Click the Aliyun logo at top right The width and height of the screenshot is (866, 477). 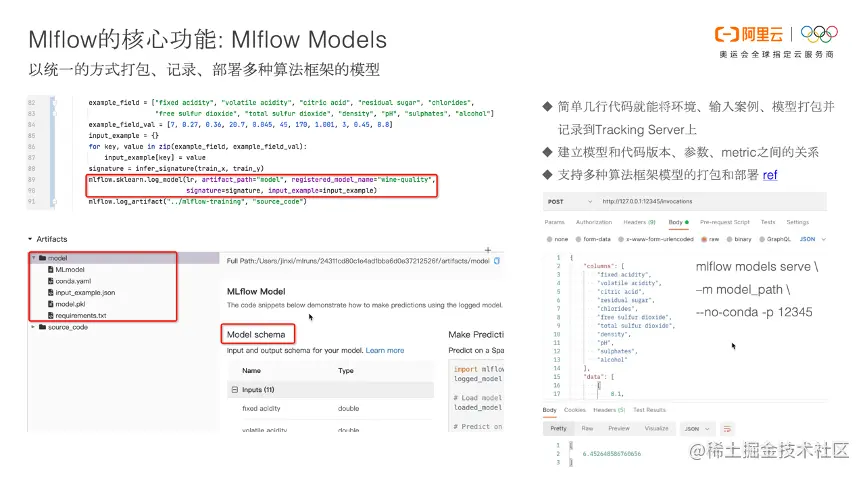click(749, 35)
